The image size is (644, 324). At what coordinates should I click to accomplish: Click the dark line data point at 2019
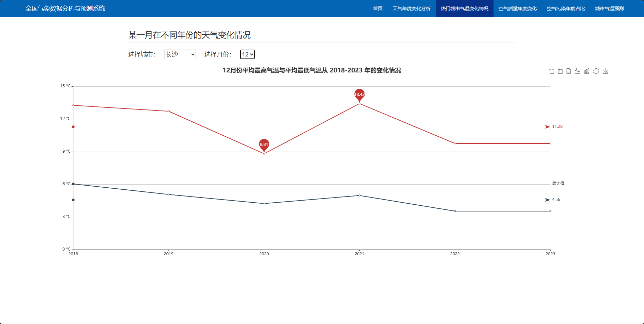pyautogui.click(x=169, y=194)
